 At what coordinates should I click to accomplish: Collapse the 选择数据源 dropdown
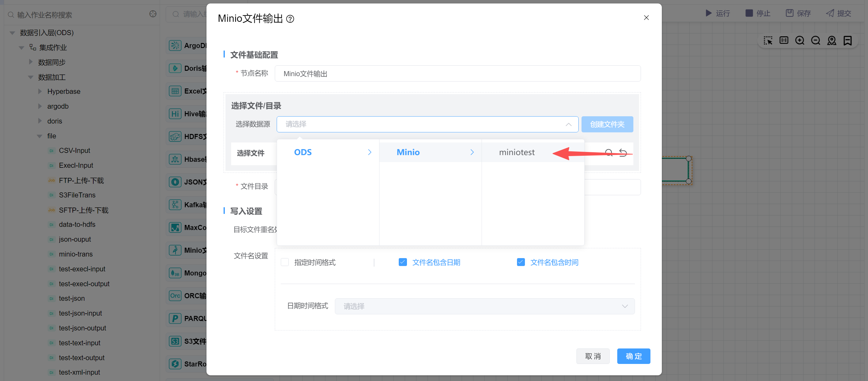(568, 124)
